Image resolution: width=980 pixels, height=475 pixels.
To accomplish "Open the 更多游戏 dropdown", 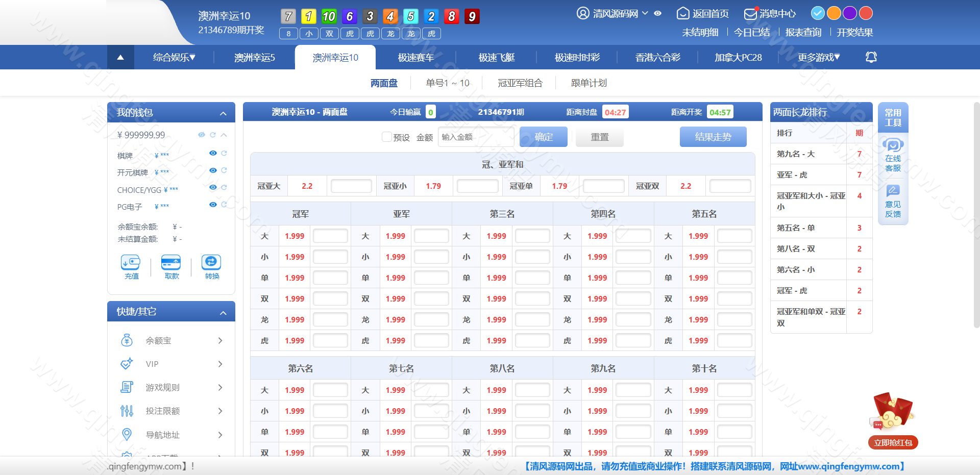I will (x=819, y=57).
